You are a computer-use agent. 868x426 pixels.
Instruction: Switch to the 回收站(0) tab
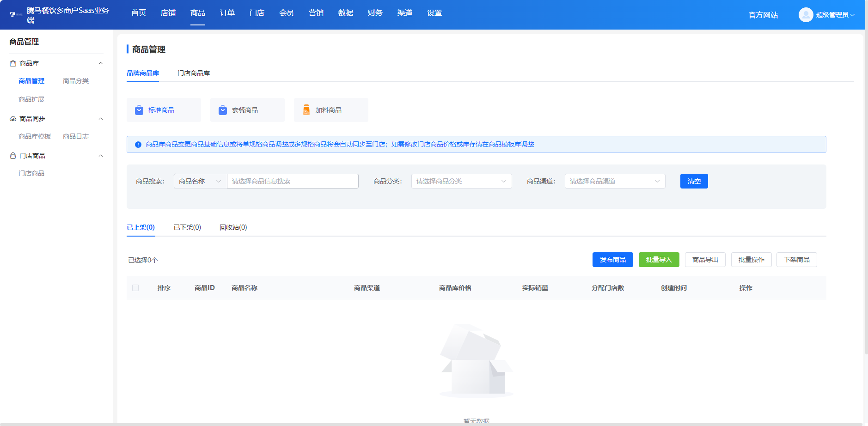click(233, 227)
